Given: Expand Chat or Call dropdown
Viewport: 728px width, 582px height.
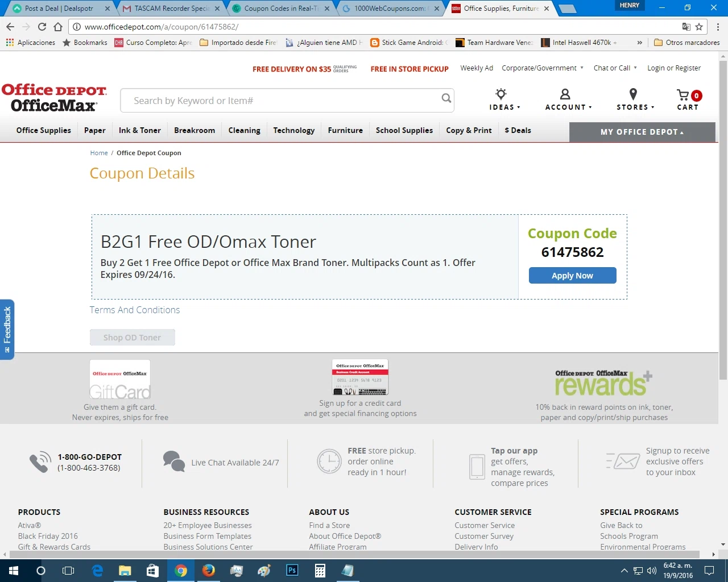Looking at the screenshot, I should [615, 68].
